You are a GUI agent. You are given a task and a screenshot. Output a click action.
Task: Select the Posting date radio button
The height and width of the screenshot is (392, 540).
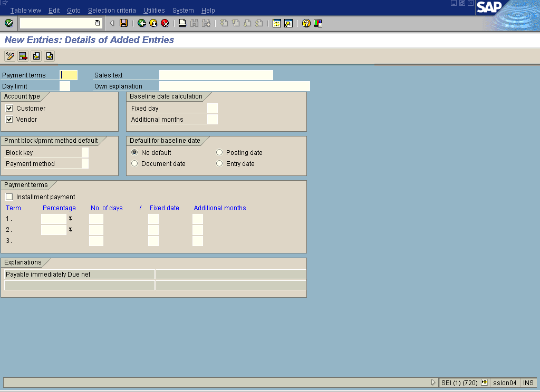pyautogui.click(x=219, y=153)
